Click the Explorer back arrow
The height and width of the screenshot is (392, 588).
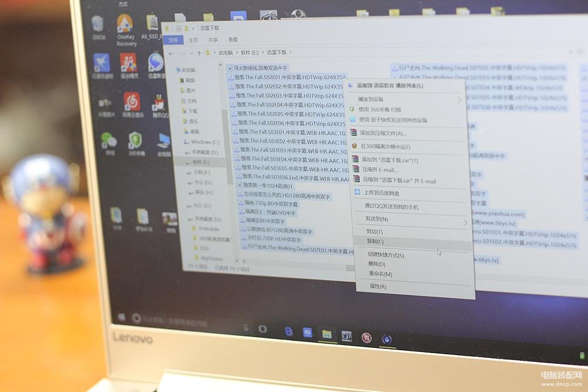pos(171,54)
